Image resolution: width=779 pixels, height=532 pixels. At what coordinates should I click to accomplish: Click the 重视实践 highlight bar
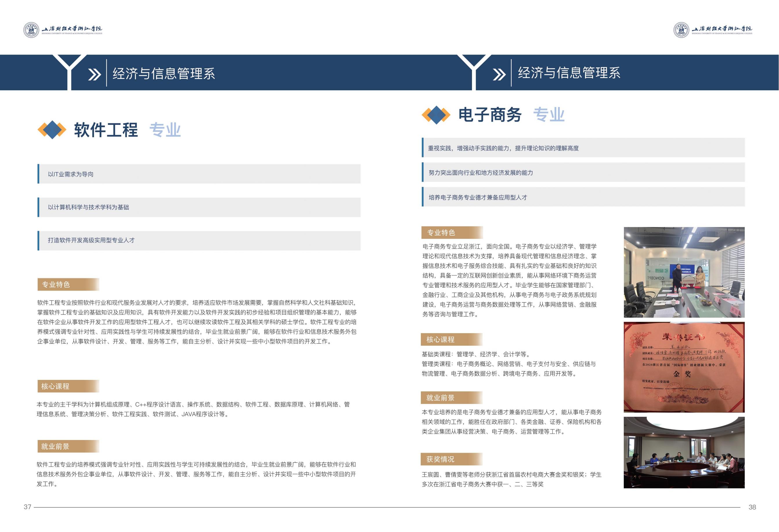click(583, 148)
